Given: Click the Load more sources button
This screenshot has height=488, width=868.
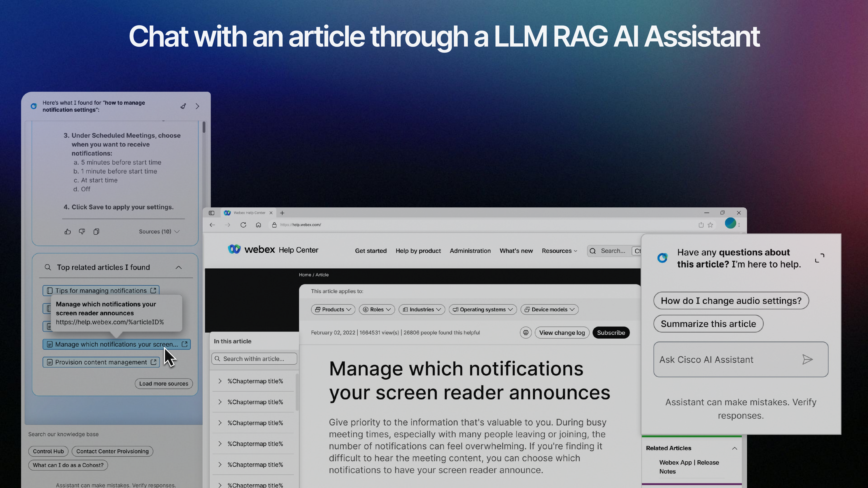Looking at the screenshot, I should tap(163, 383).
